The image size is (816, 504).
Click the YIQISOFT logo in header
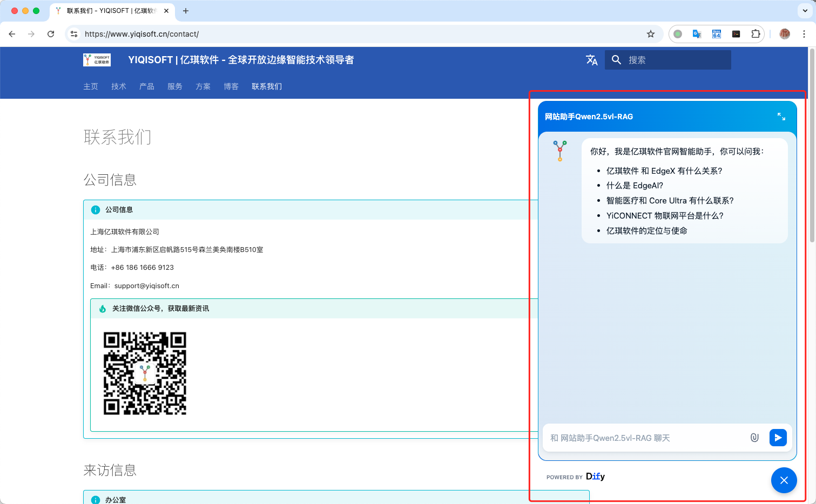tap(97, 60)
